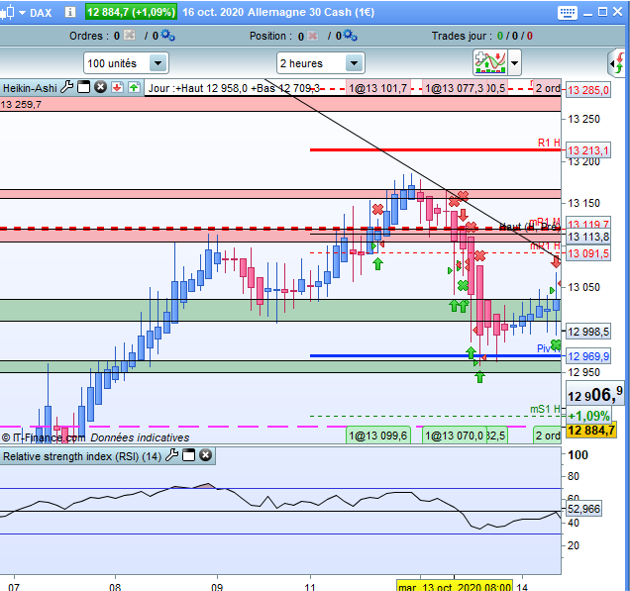Click the 16 oct. 2020 Allemagne 30 Cash title
This screenshot has height=591, width=630.
pos(278,12)
